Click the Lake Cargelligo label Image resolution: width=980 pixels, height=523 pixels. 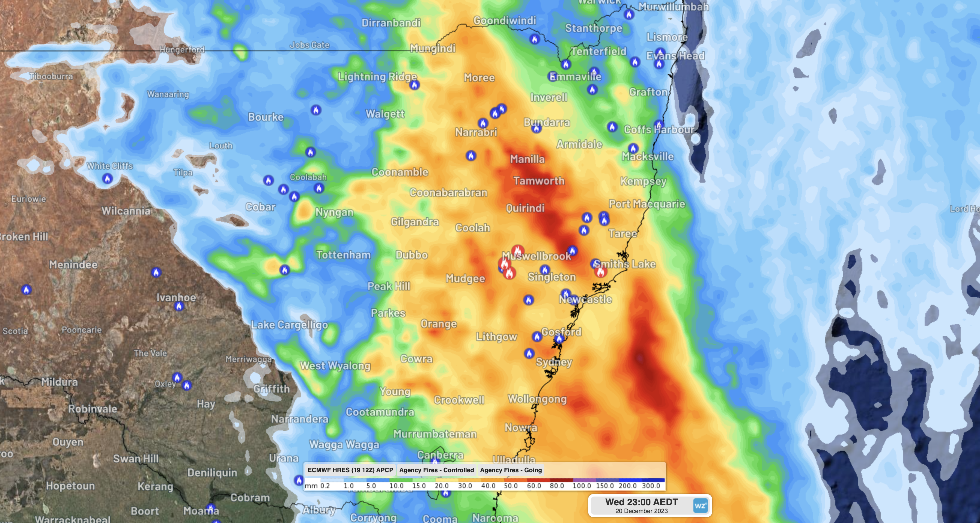click(x=290, y=325)
